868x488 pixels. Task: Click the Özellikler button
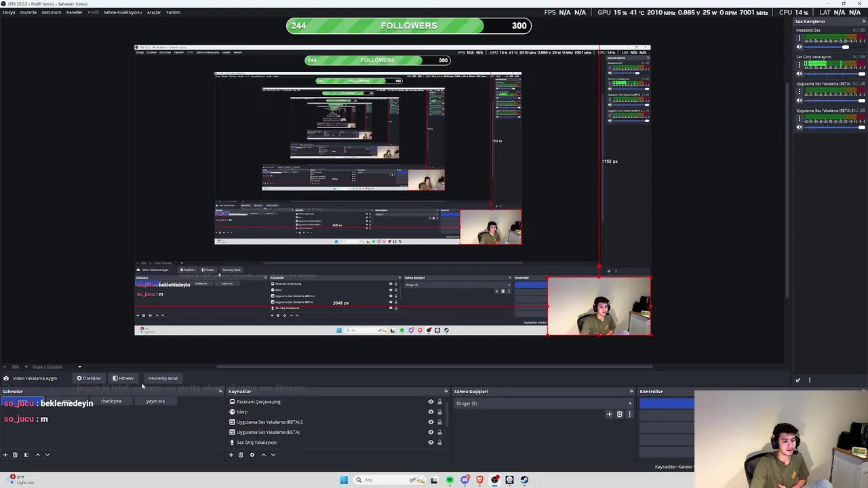tap(89, 378)
